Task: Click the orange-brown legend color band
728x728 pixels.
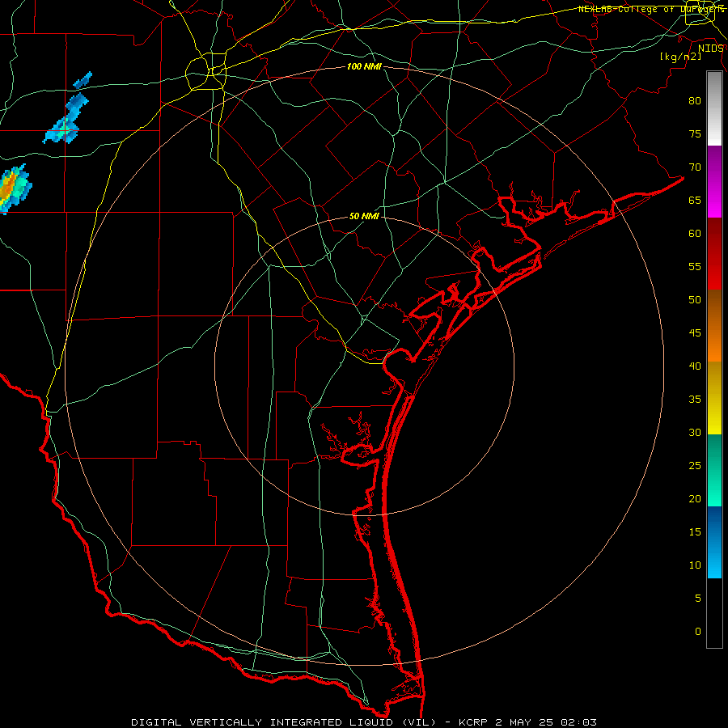Action: click(x=714, y=326)
